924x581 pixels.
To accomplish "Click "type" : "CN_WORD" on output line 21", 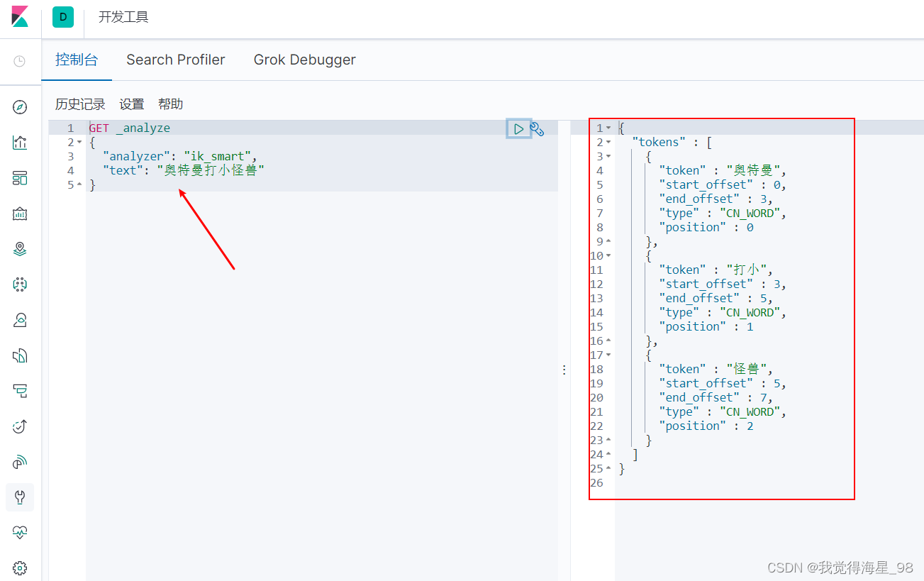I will 723,412.
